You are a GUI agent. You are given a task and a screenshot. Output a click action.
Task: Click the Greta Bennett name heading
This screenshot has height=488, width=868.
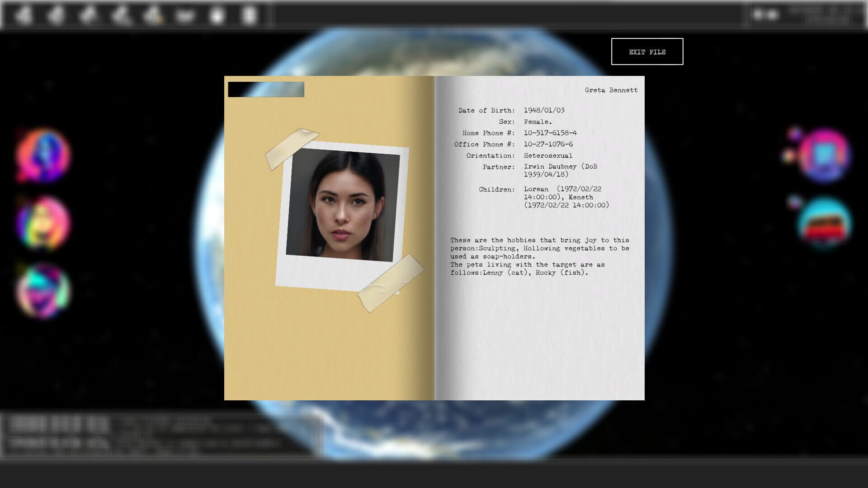[611, 90]
